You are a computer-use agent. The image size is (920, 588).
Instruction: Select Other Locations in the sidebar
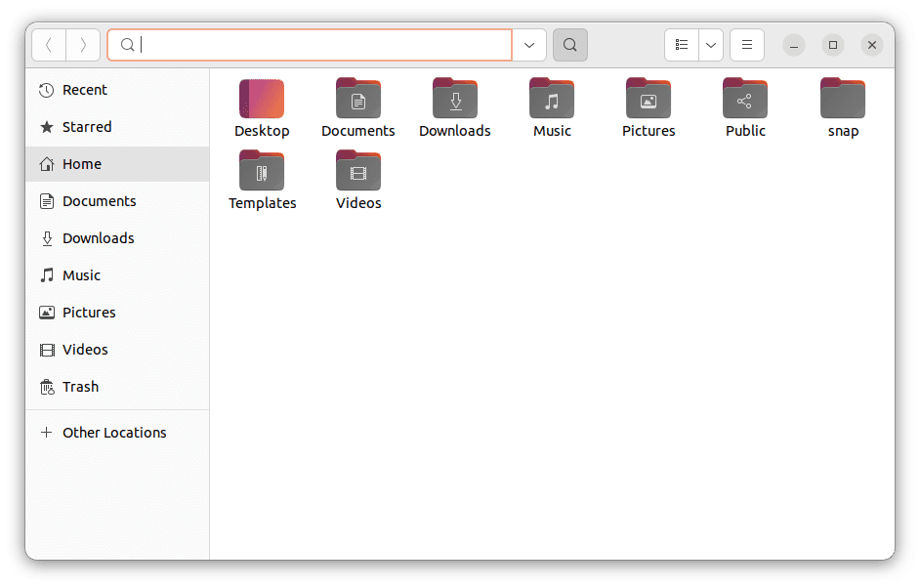point(114,432)
